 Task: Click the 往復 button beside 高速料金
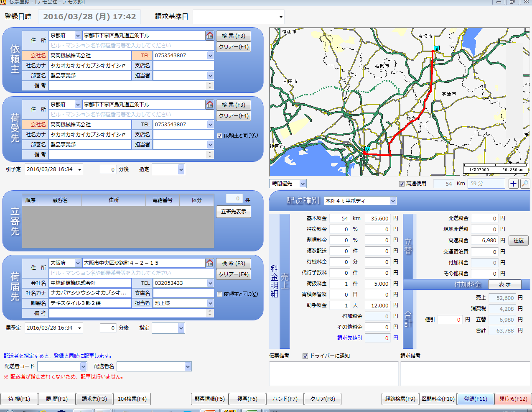519,241
